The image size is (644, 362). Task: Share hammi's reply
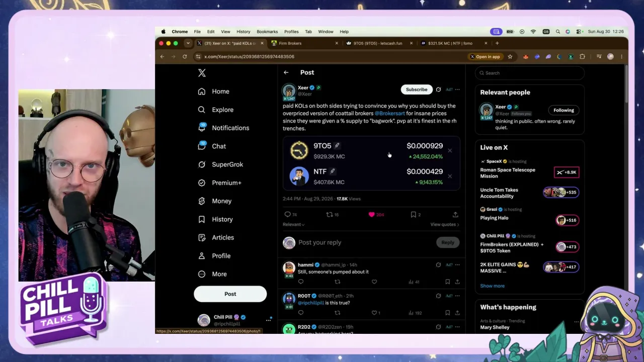pyautogui.click(x=457, y=282)
